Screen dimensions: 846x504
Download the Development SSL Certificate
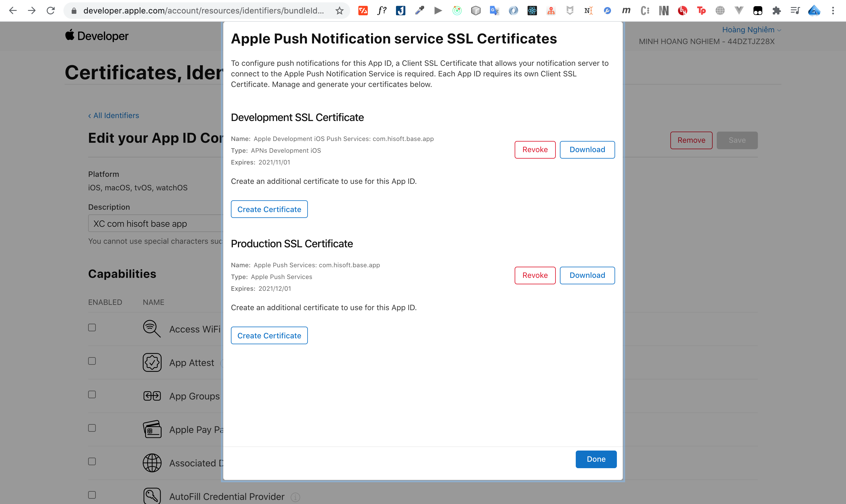(587, 150)
